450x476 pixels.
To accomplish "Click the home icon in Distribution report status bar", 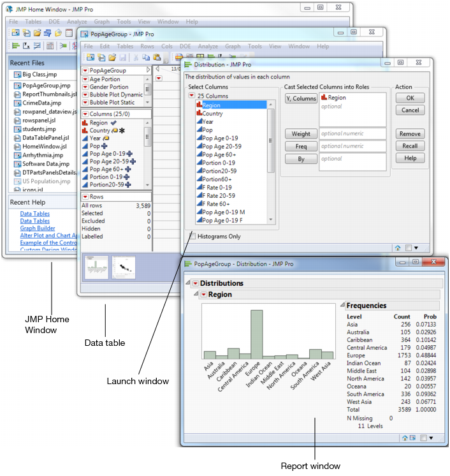I will [405, 438].
